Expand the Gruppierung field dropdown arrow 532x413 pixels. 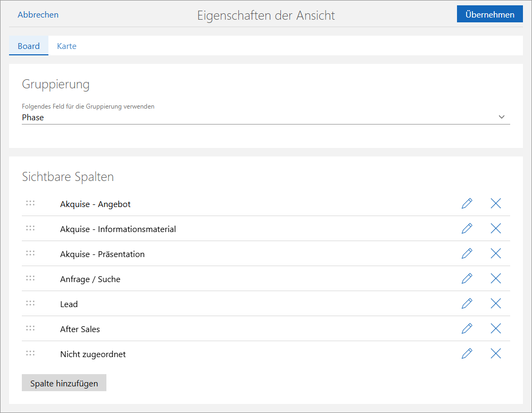tap(501, 117)
